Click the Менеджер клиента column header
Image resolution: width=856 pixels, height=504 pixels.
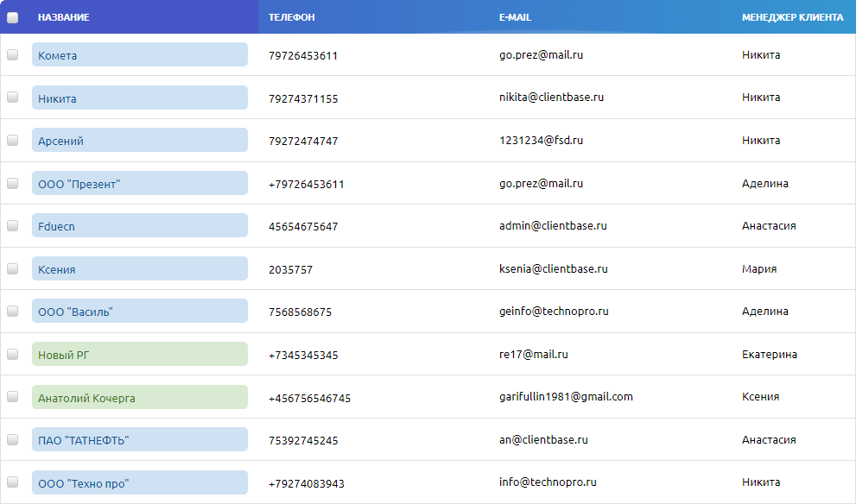[792, 17]
